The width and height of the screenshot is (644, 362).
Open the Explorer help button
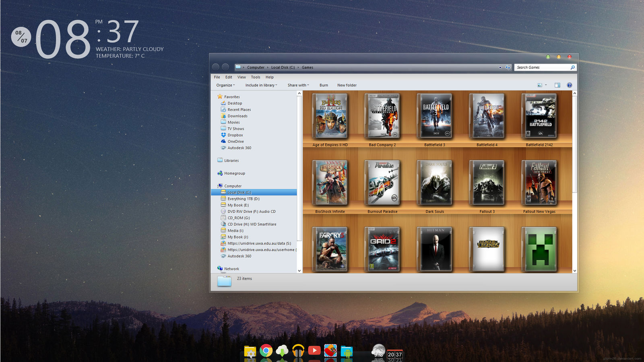[570, 85]
